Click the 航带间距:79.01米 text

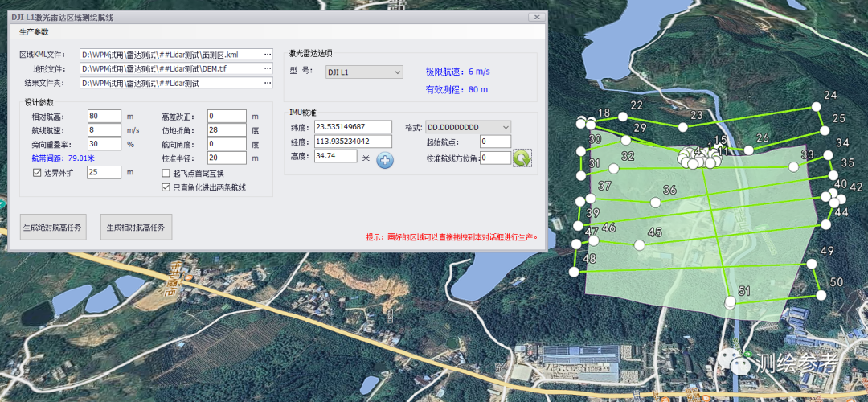65,158
